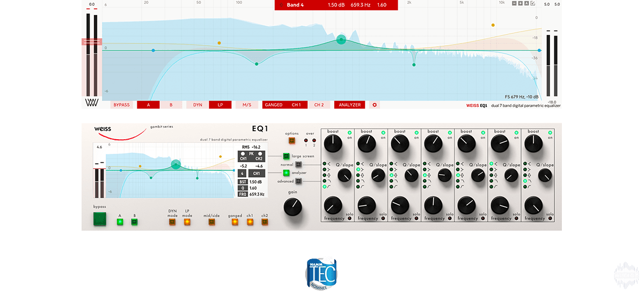Toggle LP mode button on hardware panel
644x294 pixels.
tap(187, 221)
